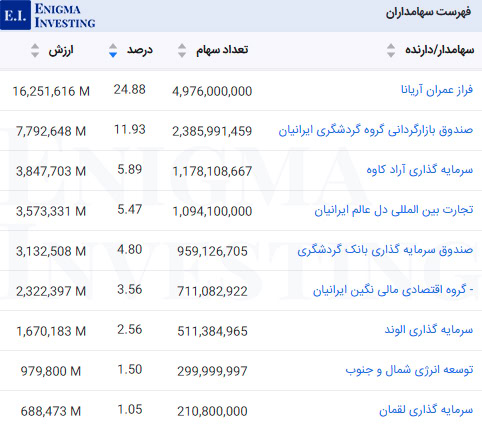Select share count 299,999,997
482x429 pixels.
(x=212, y=371)
